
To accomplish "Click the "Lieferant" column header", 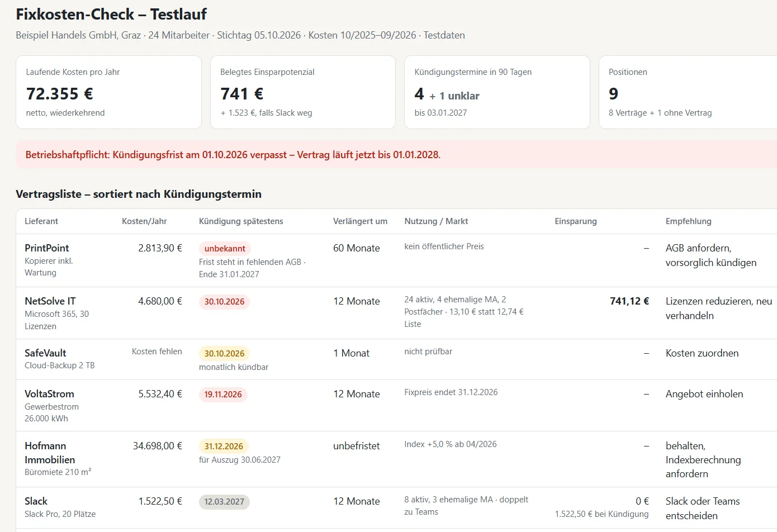I will click(41, 221).
